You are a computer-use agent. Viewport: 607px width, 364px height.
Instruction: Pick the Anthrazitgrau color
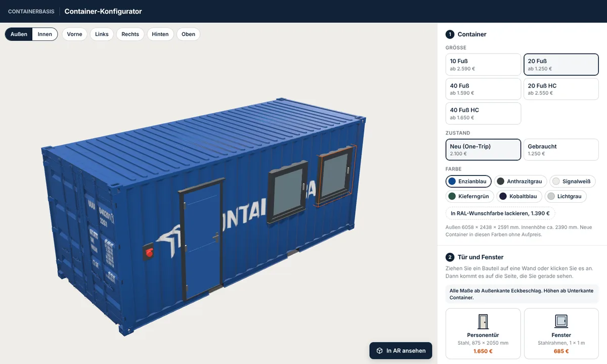coord(521,181)
